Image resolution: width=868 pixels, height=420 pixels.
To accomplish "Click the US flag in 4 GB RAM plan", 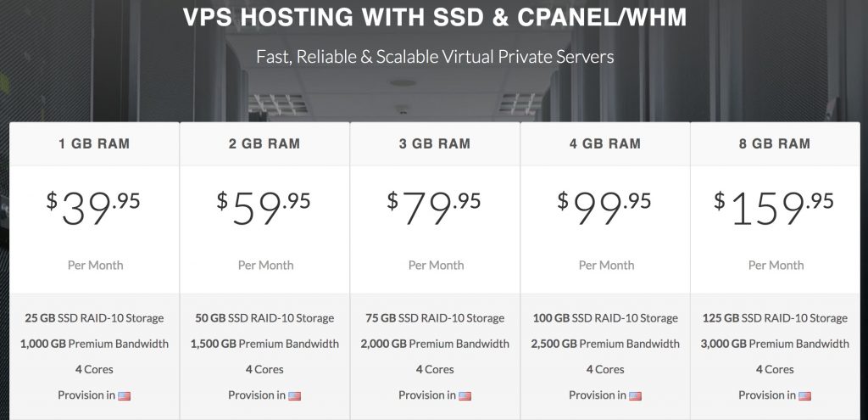I will click(x=635, y=395).
